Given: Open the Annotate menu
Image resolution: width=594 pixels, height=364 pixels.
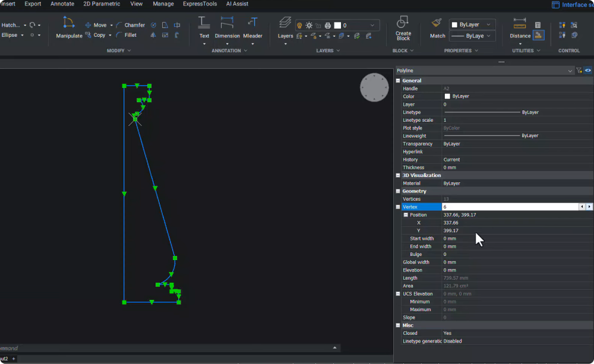Looking at the screenshot, I should coord(62,4).
